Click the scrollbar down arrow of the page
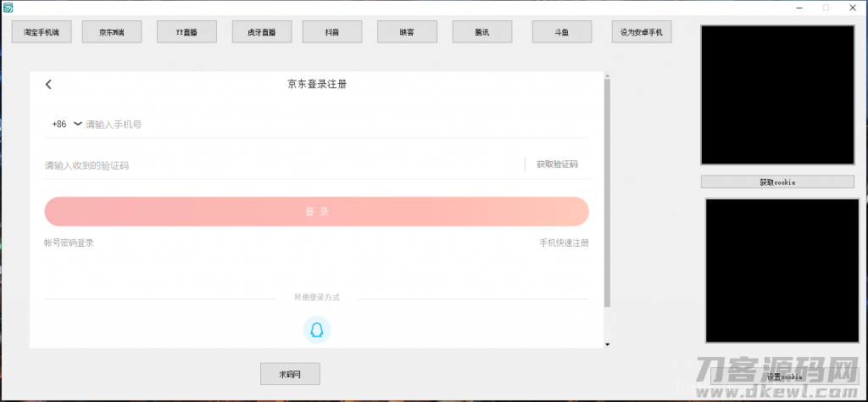 607,344
